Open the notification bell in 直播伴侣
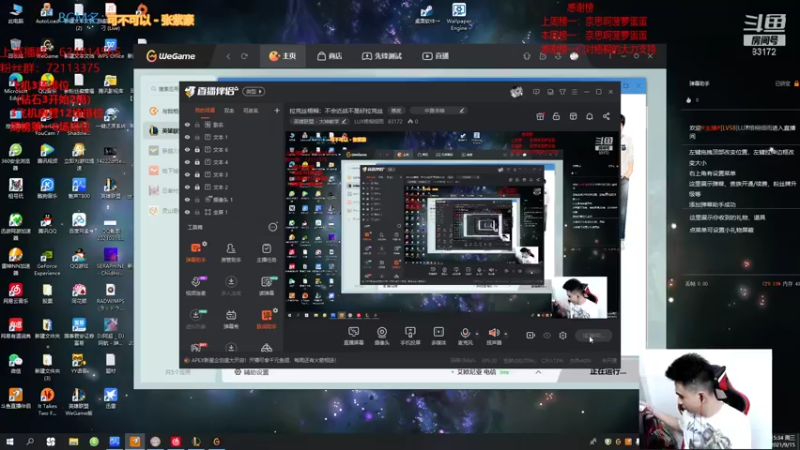Image resolution: width=800 pixels, height=450 pixels. click(x=589, y=116)
